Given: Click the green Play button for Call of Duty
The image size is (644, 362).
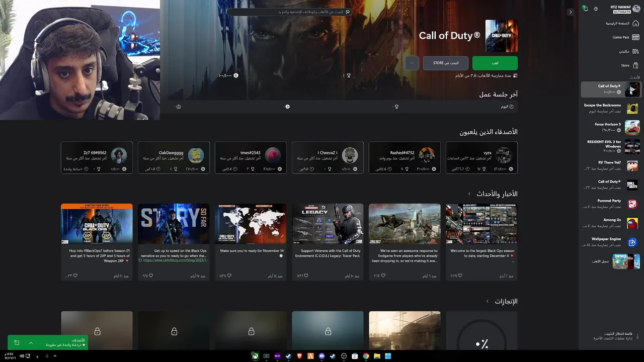Looking at the screenshot, I should (x=495, y=63).
